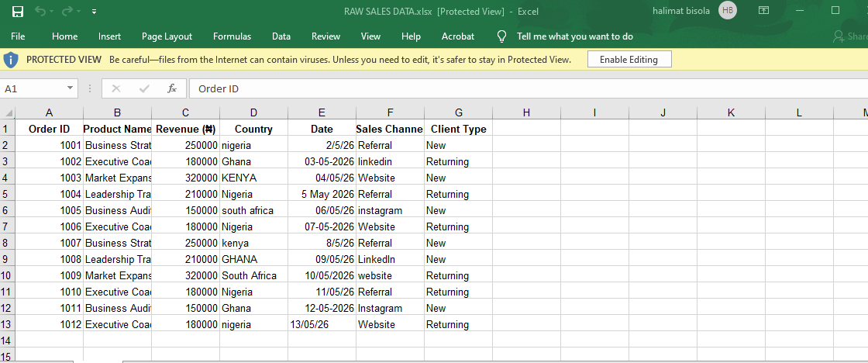Image resolution: width=868 pixels, height=363 pixels.
Task: Click the Name Box showing A1
Action: click(32, 88)
